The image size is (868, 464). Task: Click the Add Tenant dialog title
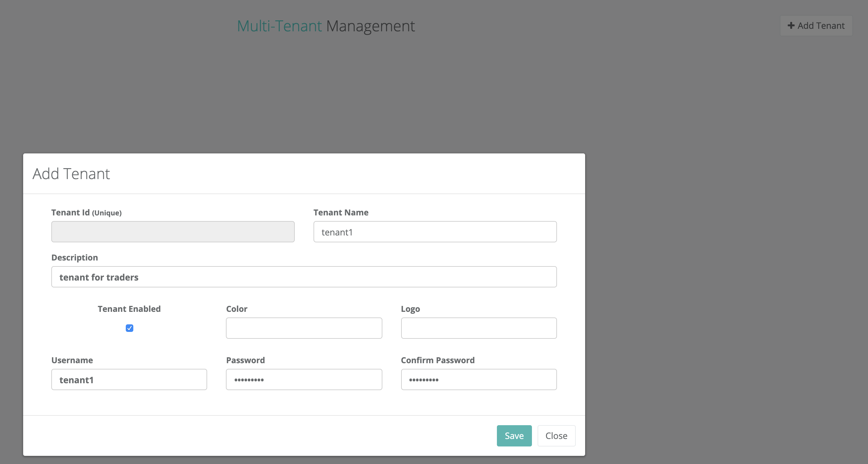click(71, 174)
